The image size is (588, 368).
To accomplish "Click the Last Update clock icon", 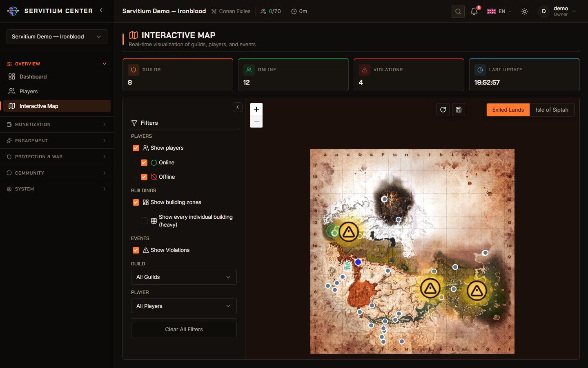I will (x=480, y=70).
